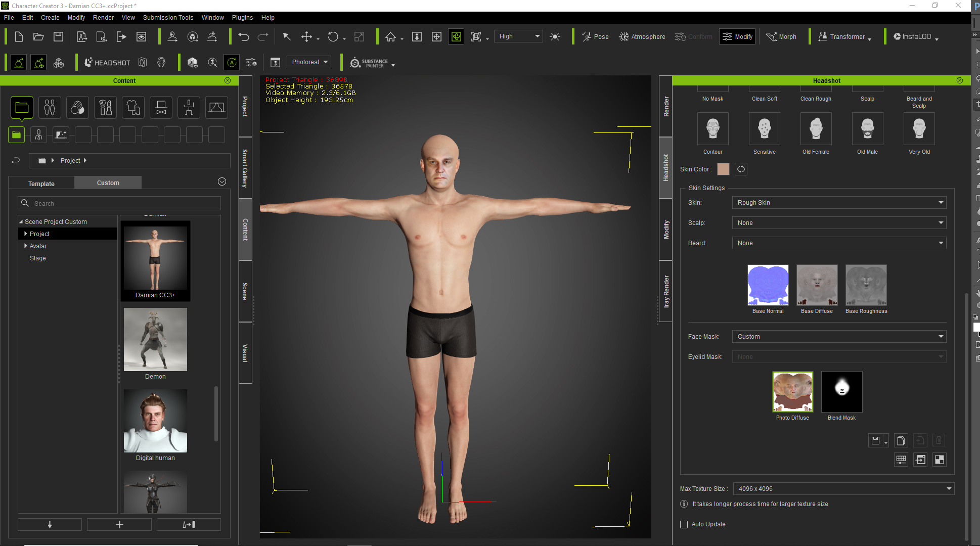The width and height of the screenshot is (980, 546).
Task: Click the Transformer tool
Action: pyautogui.click(x=843, y=36)
